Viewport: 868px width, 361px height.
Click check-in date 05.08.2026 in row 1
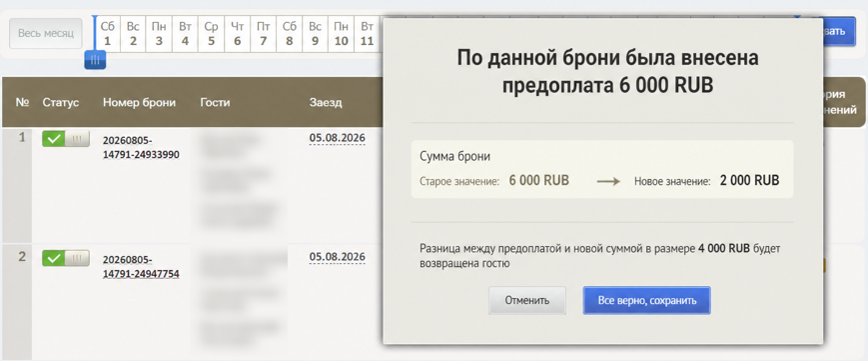coord(338,138)
